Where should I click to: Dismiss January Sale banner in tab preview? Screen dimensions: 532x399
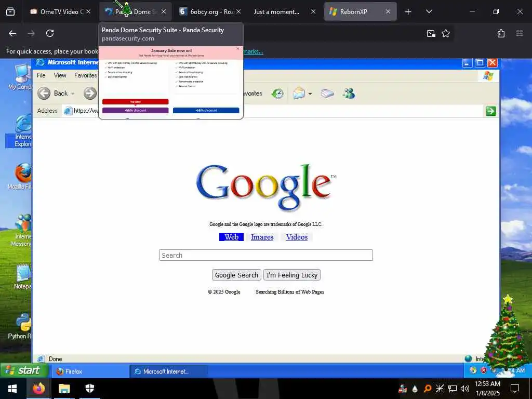coord(238,49)
